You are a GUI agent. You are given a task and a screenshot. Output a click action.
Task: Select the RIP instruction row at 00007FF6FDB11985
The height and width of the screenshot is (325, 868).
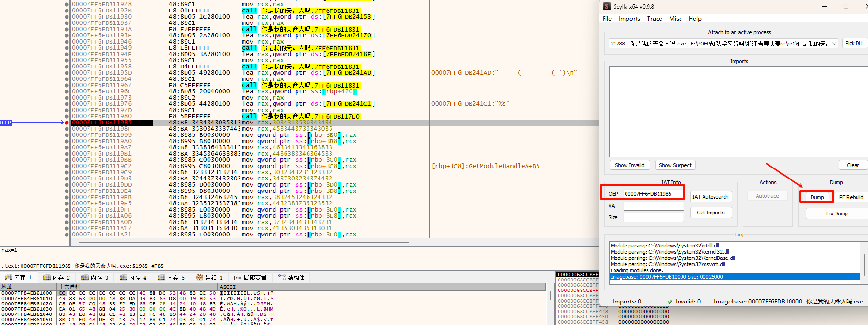click(x=334, y=123)
